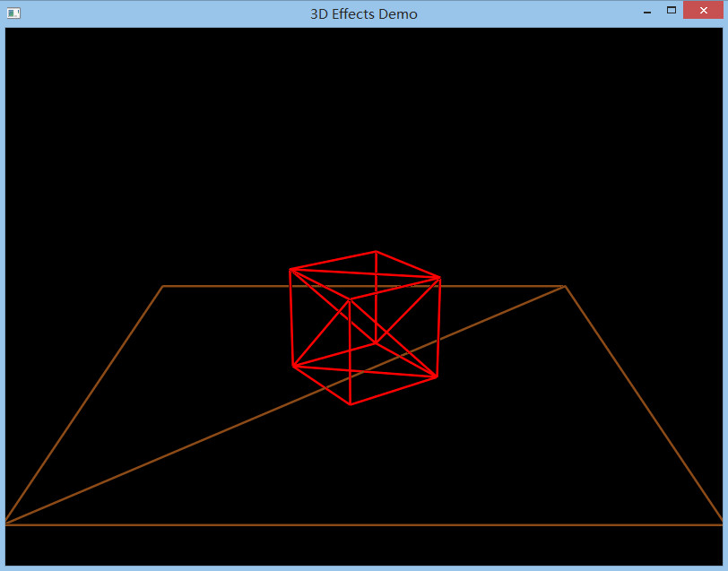Click the red wireframe cube

(x=365, y=328)
